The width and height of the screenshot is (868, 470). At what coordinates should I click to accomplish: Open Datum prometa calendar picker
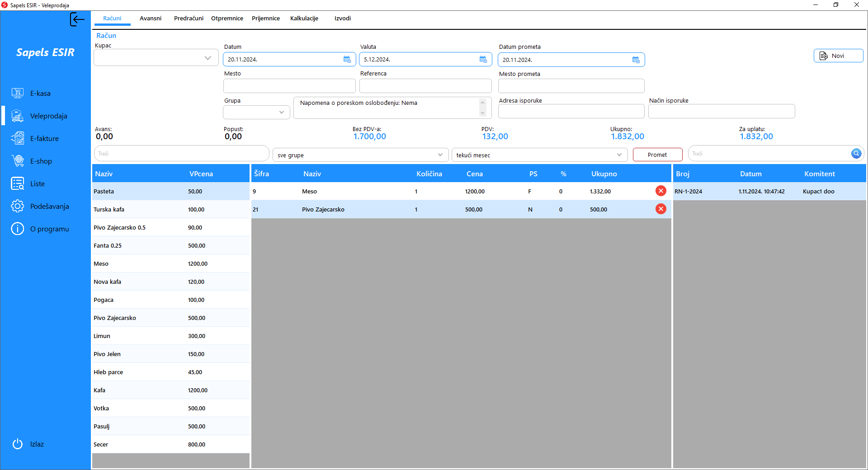pos(636,60)
